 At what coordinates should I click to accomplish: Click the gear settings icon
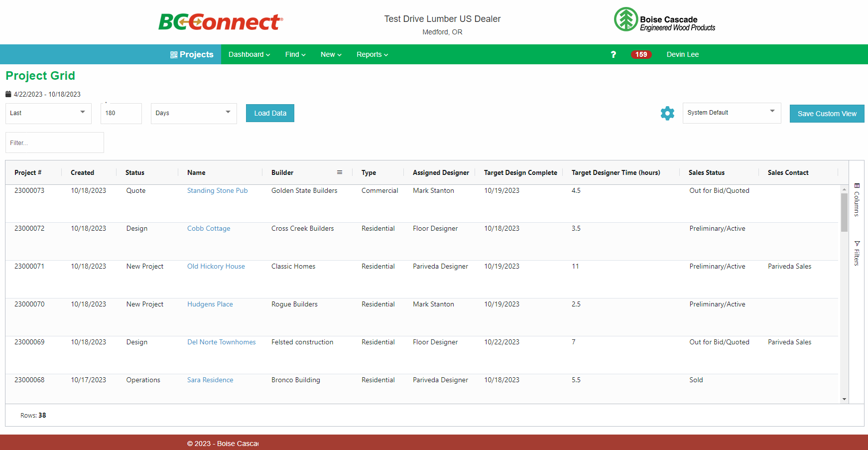point(667,113)
